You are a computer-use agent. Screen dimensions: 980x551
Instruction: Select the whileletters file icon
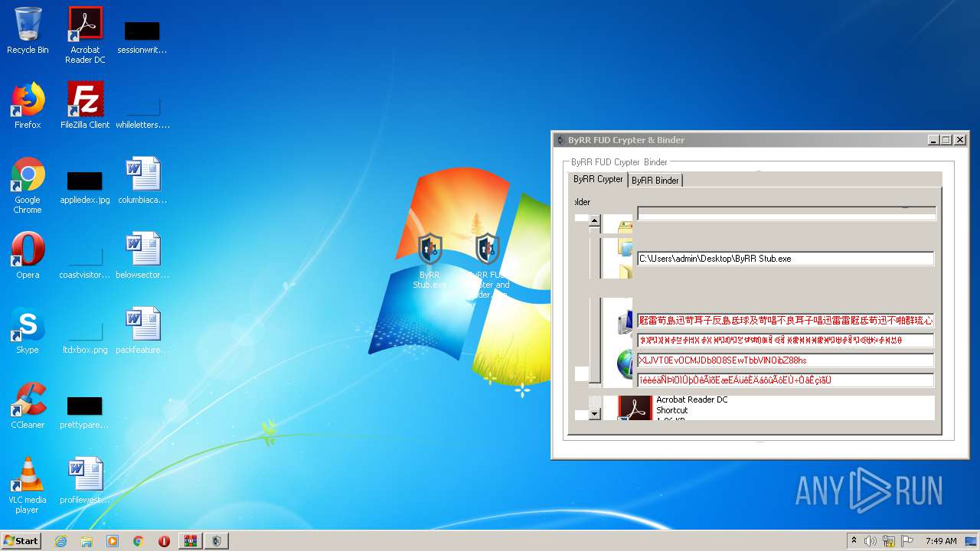[142, 111]
